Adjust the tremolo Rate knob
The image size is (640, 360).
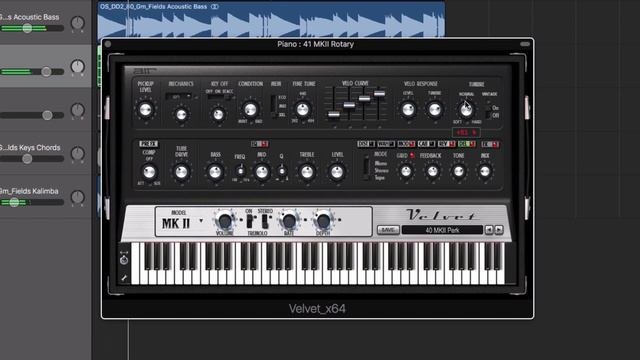[289, 221]
